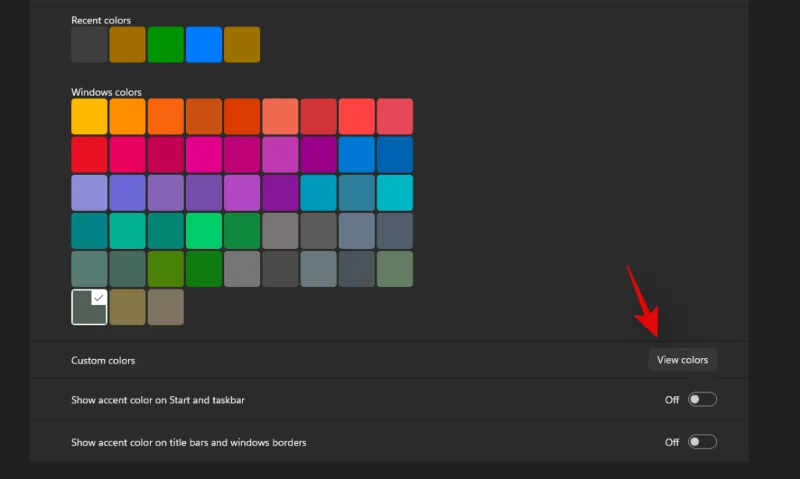The width and height of the screenshot is (800, 479).
Task: Select the lavender swatch starting the third row
Action: click(89, 193)
